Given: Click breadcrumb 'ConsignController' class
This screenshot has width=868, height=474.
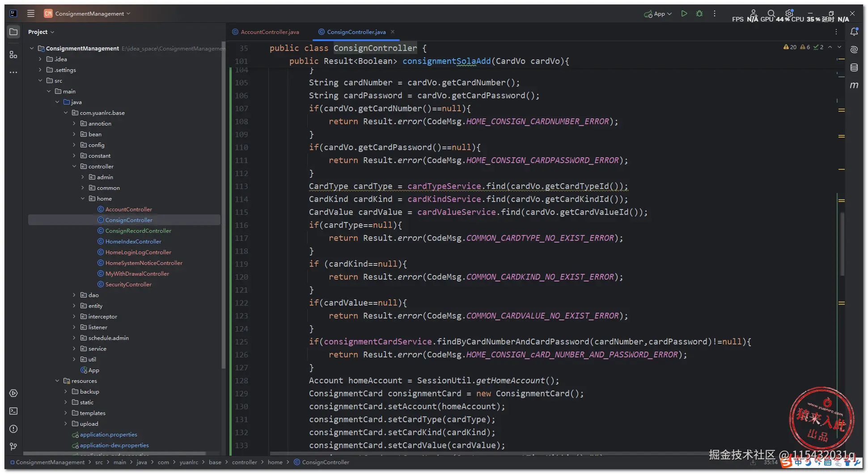Looking at the screenshot, I should (322, 462).
